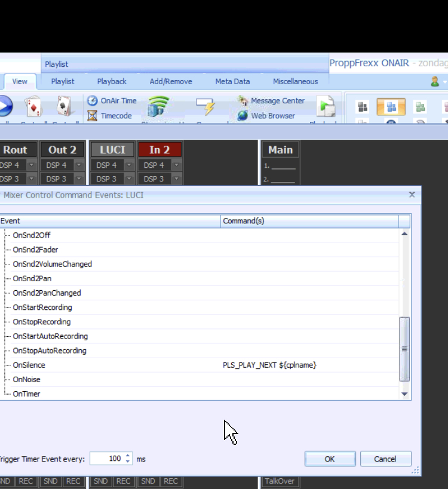
Task: Launch the Web Browser globe icon
Action: point(243,116)
